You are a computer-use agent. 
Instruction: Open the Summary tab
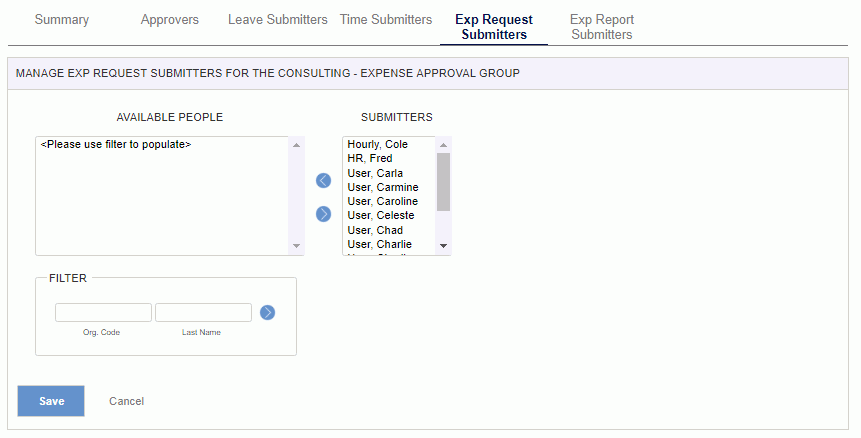(x=62, y=20)
